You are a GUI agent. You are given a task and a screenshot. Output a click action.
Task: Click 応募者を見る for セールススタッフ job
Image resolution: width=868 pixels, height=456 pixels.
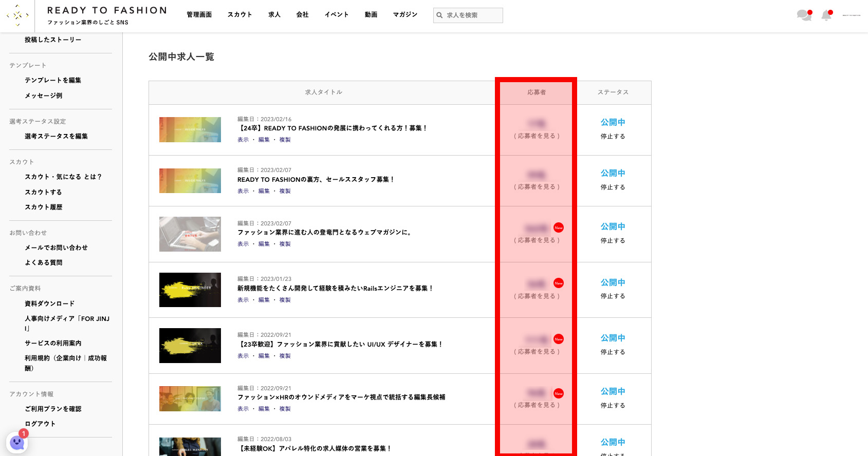click(x=537, y=187)
